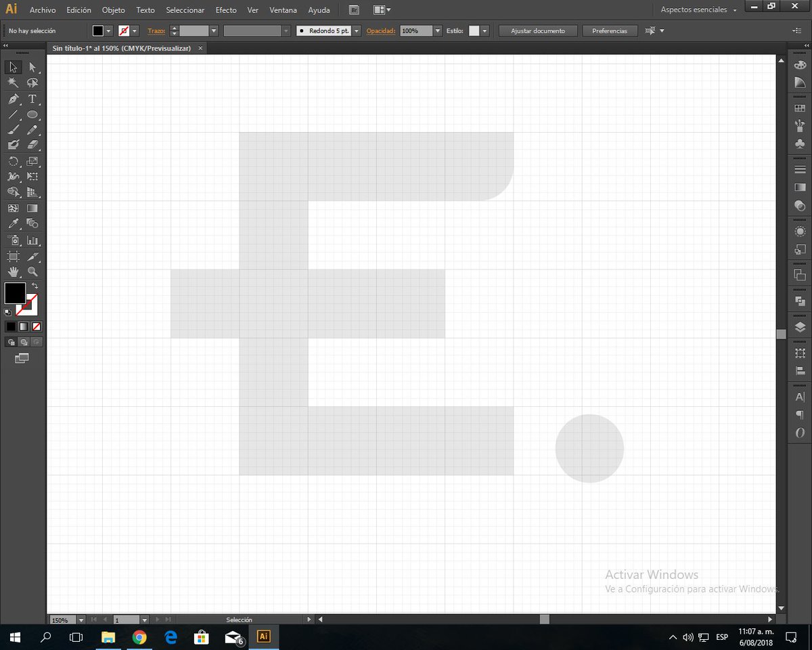Open the Color panel palette icon
The height and width of the screenshot is (650, 812).
click(x=800, y=66)
